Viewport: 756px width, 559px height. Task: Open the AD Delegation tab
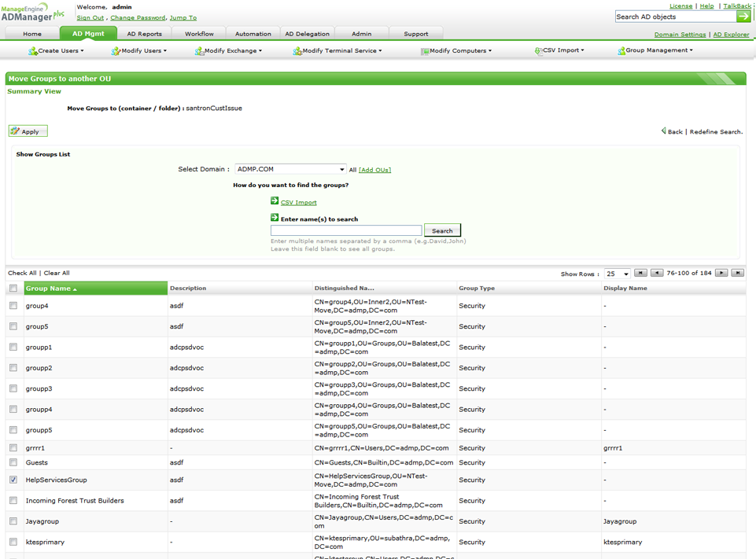(307, 34)
